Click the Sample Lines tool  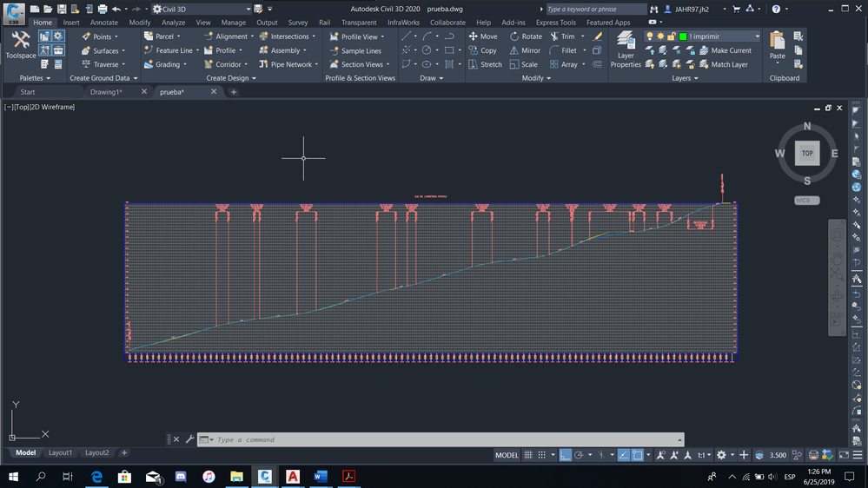(x=355, y=50)
